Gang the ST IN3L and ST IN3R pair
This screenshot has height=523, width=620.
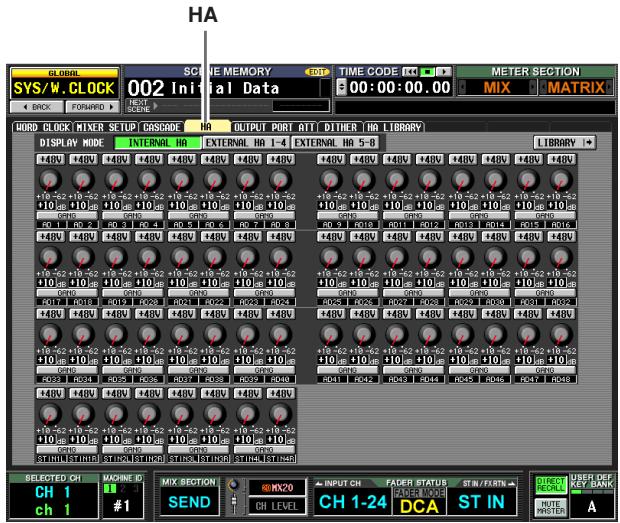point(198,450)
